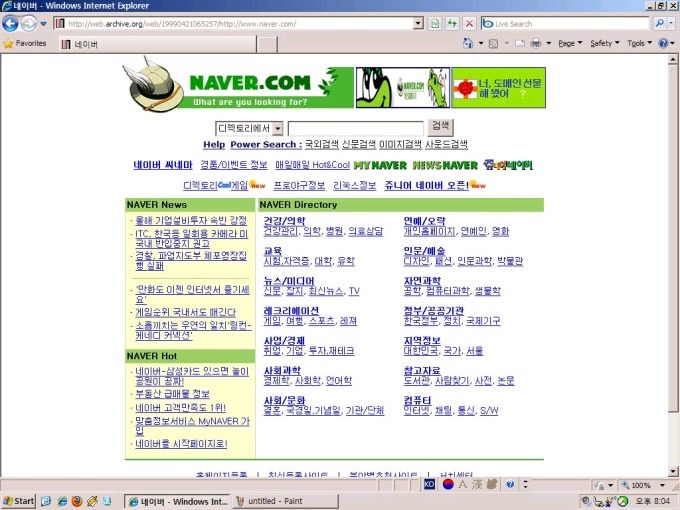680x510 pixels.
Task: Click the domain gift banner ad
Action: pos(499,87)
